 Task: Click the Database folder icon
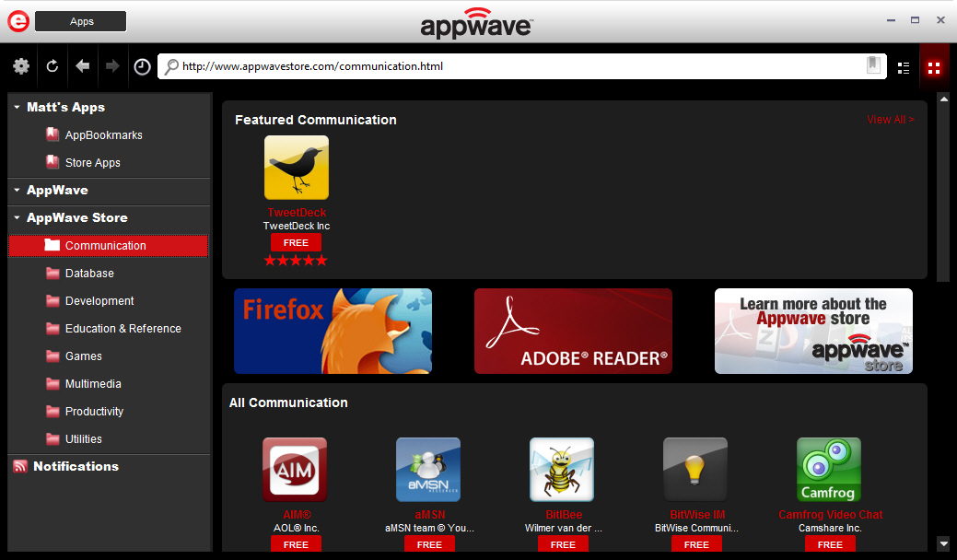point(53,273)
